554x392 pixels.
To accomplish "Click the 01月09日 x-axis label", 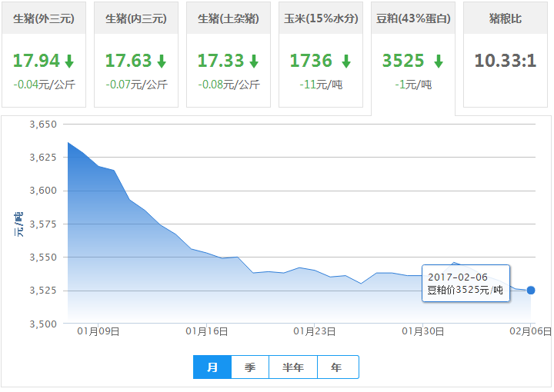I will [x=98, y=332].
